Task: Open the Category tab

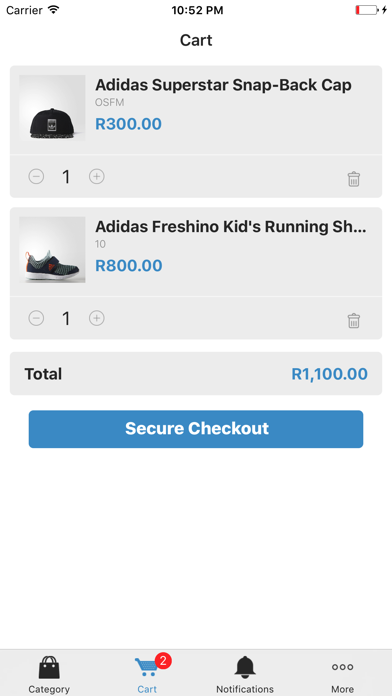Action: pyautogui.click(x=49, y=674)
